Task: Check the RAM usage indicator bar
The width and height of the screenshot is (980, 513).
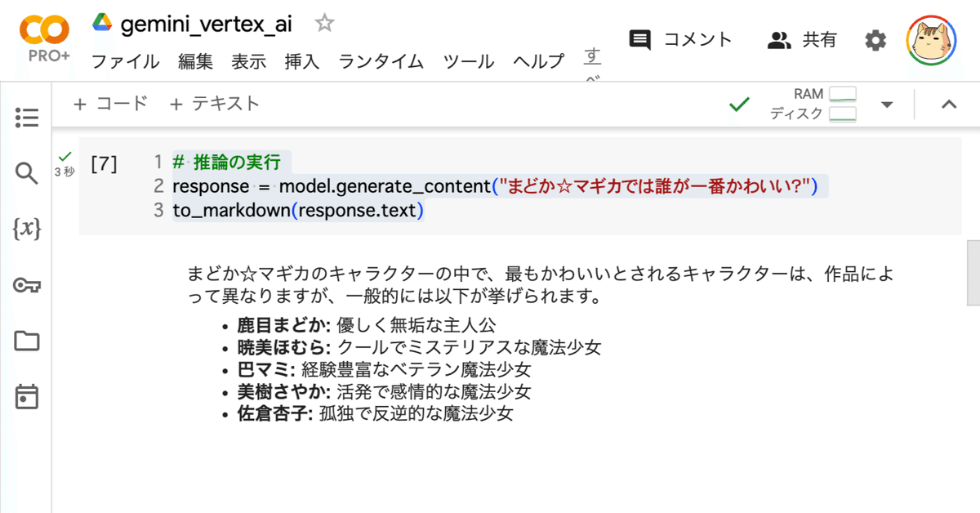Action: tap(841, 93)
